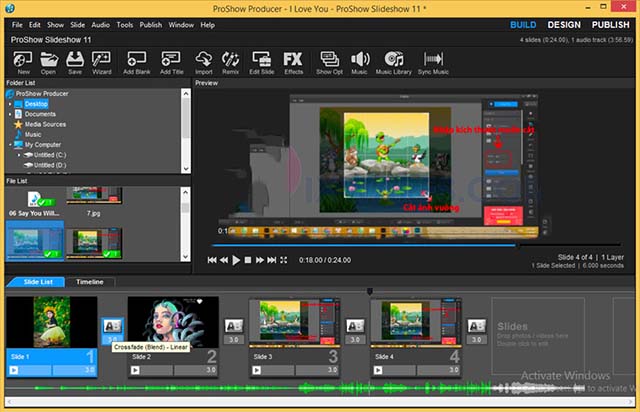Expand the Desktop folder node
Screen dimensions: 640x412
coord(10,104)
